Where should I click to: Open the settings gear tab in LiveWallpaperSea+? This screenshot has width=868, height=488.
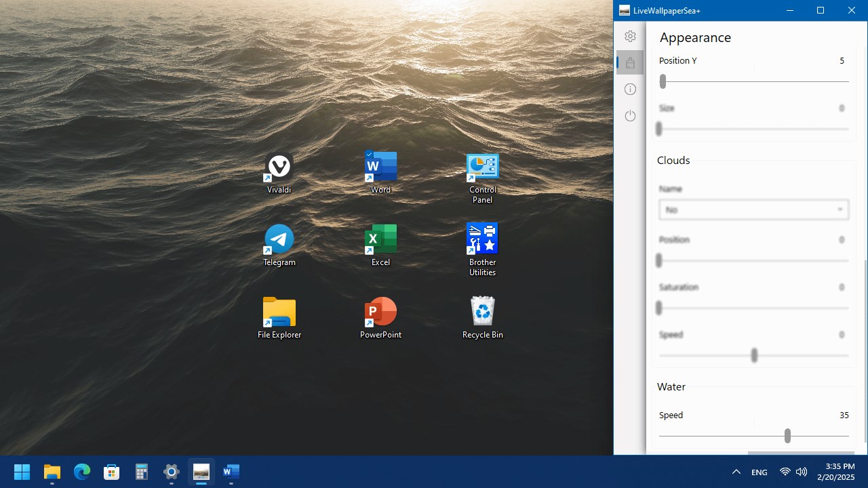click(630, 37)
